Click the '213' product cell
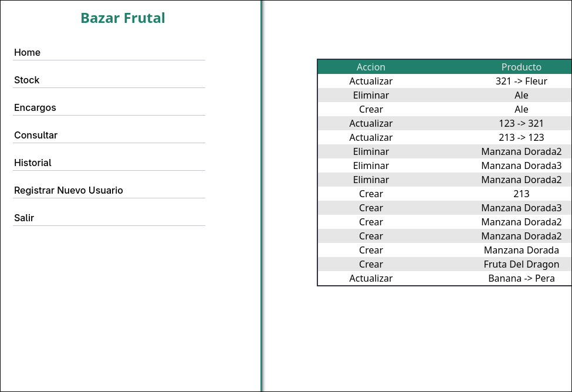The height and width of the screenshot is (392, 572). point(521,194)
